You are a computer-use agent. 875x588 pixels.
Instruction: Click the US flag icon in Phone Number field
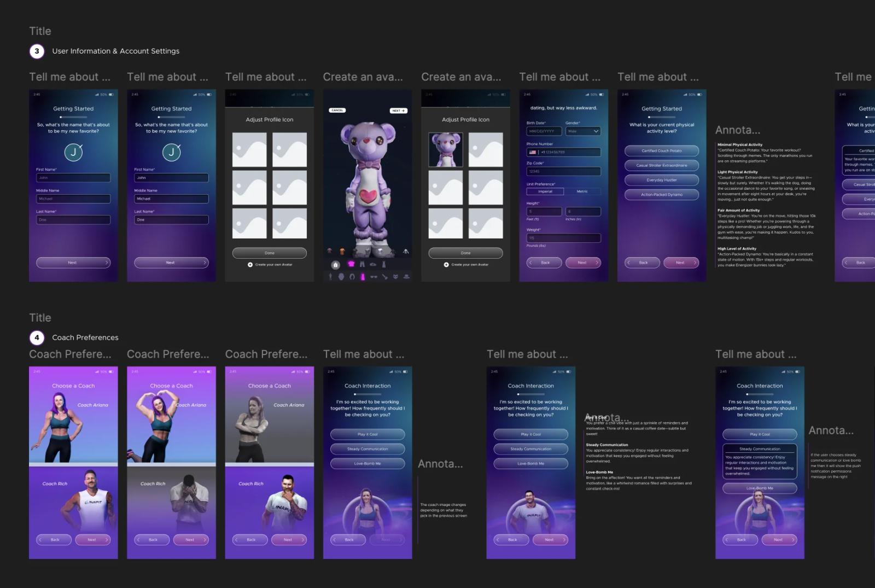pyautogui.click(x=533, y=152)
